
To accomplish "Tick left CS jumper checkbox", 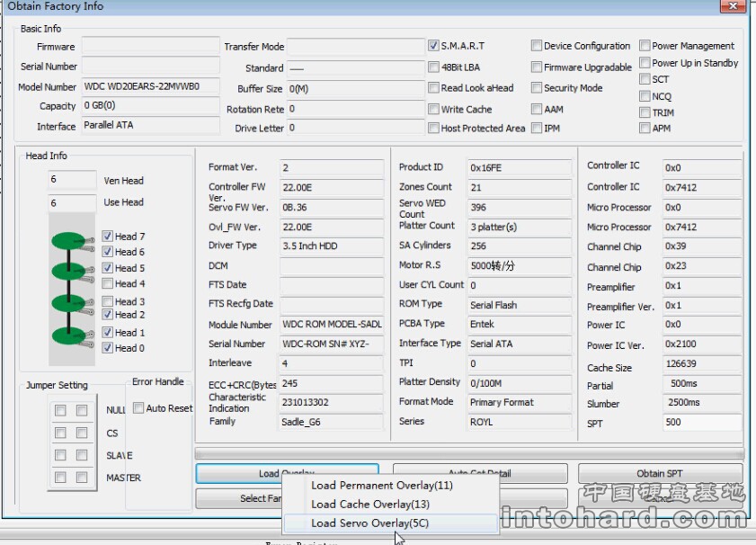I will pyautogui.click(x=60, y=433).
